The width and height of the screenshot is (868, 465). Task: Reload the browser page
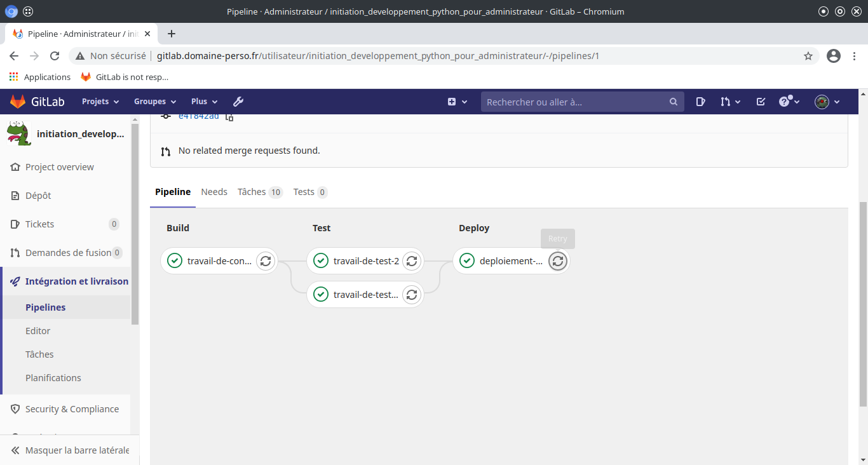pyautogui.click(x=55, y=56)
